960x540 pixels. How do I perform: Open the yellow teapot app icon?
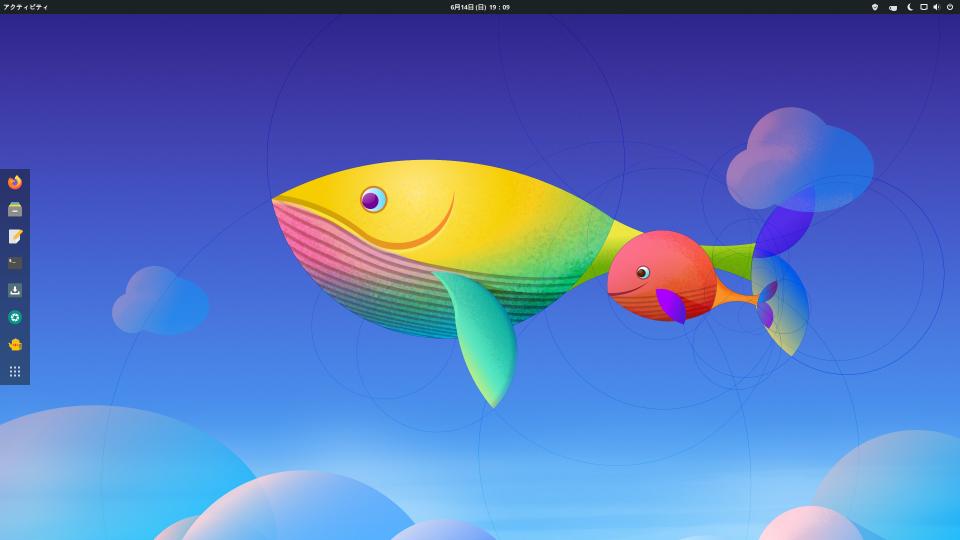15,345
